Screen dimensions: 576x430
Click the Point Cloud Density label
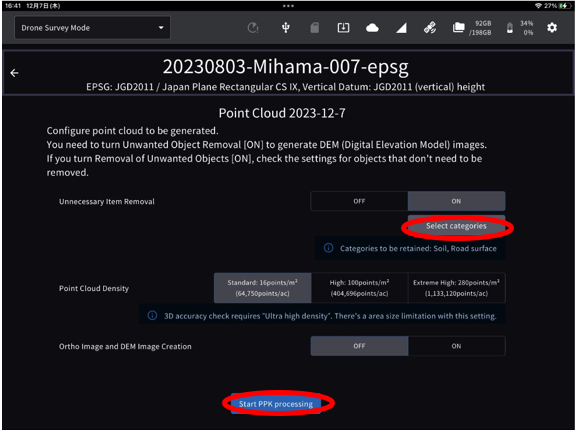pyautogui.click(x=94, y=288)
